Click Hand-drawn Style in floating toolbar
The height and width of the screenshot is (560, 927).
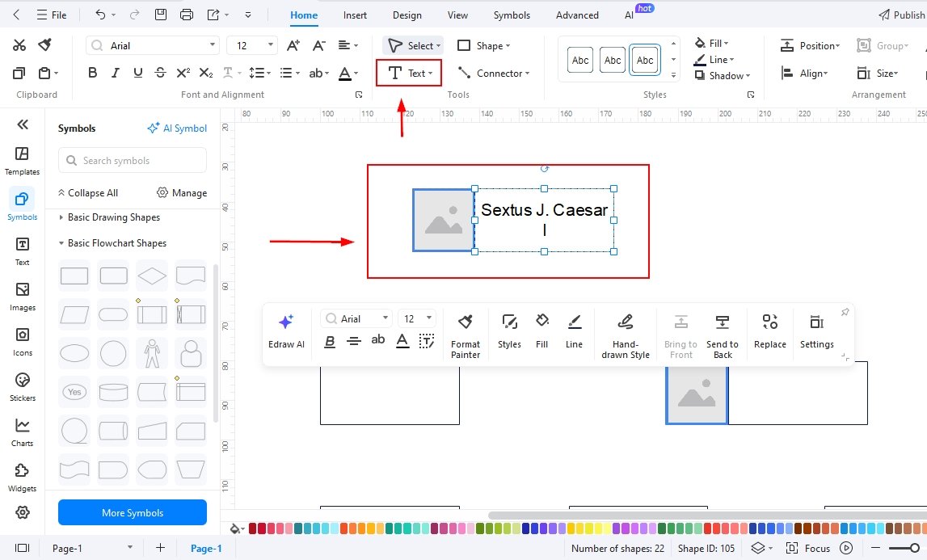coord(626,336)
